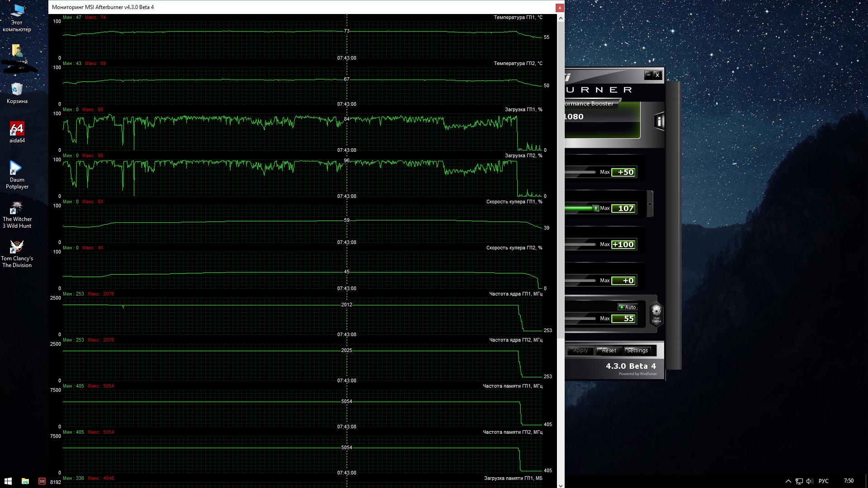
Task: Click the volume speaker tray icon
Action: pyautogui.click(x=809, y=481)
